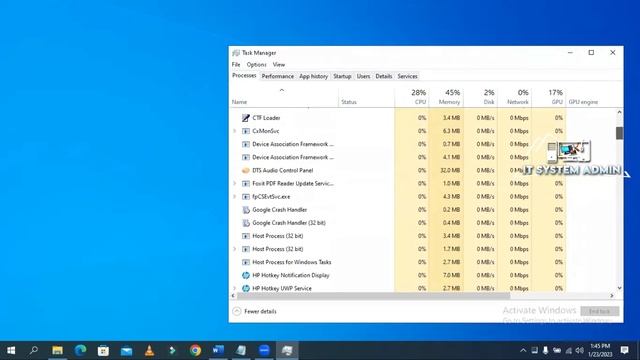Sort processes by Disk column
This screenshot has width=640, height=360.
click(480, 97)
